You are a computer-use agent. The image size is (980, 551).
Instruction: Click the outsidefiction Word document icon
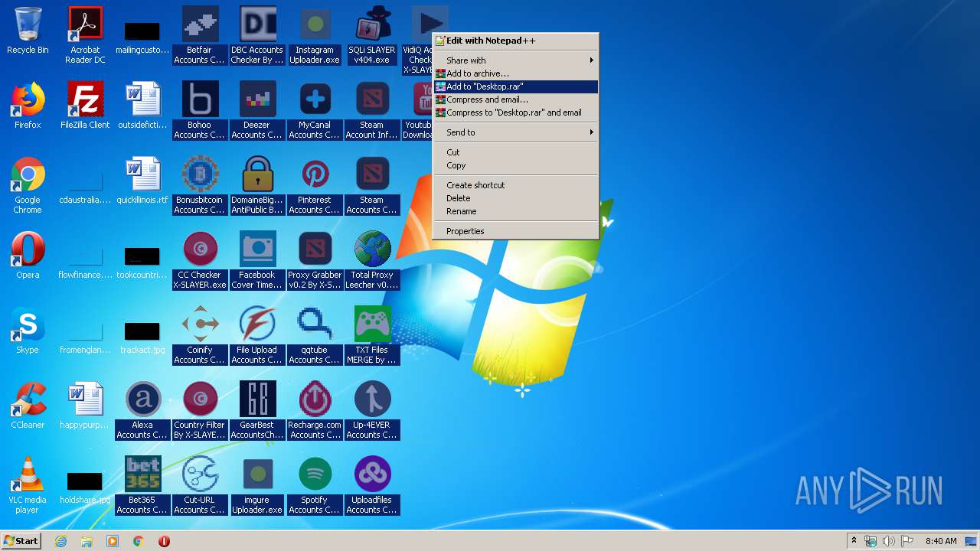[x=142, y=106]
